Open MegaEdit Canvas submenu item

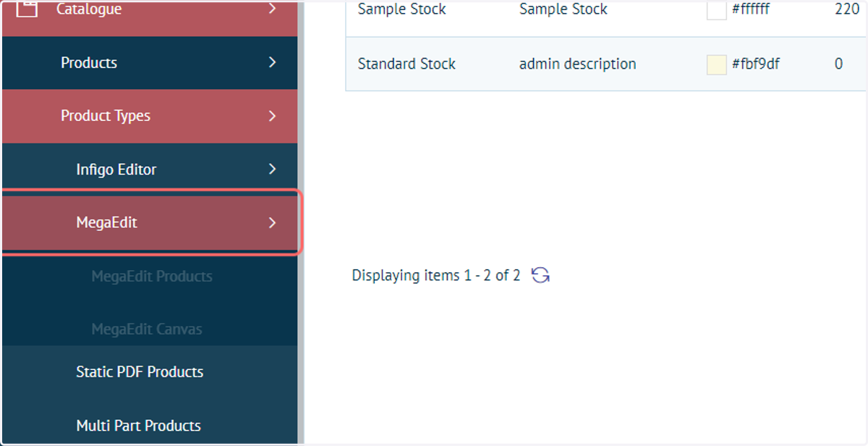click(147, 329)
